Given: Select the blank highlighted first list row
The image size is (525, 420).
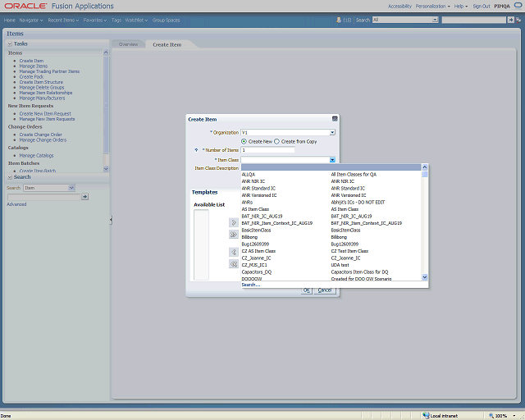Looking at the screenshot, I should [331, 167].
